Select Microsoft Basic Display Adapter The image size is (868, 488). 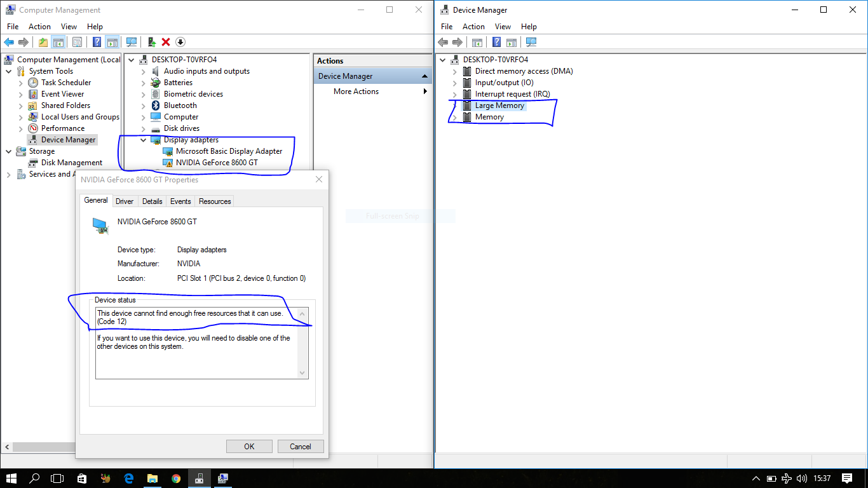229,151
